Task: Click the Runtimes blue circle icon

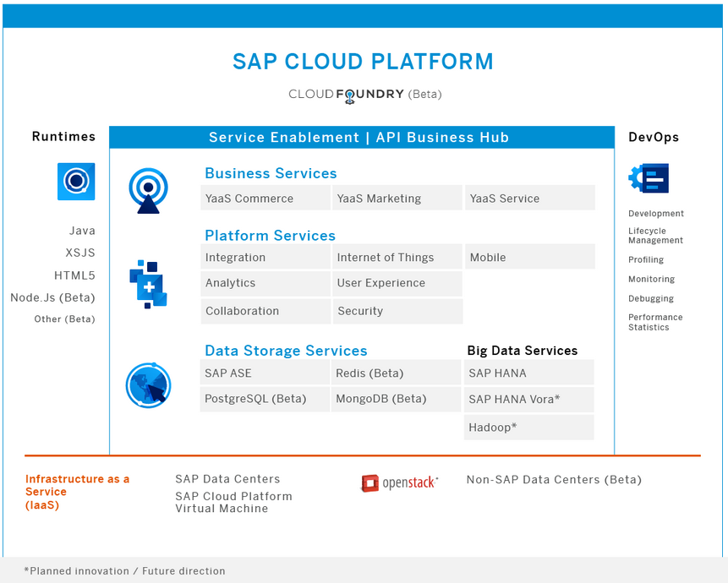Action: [76, 182]
